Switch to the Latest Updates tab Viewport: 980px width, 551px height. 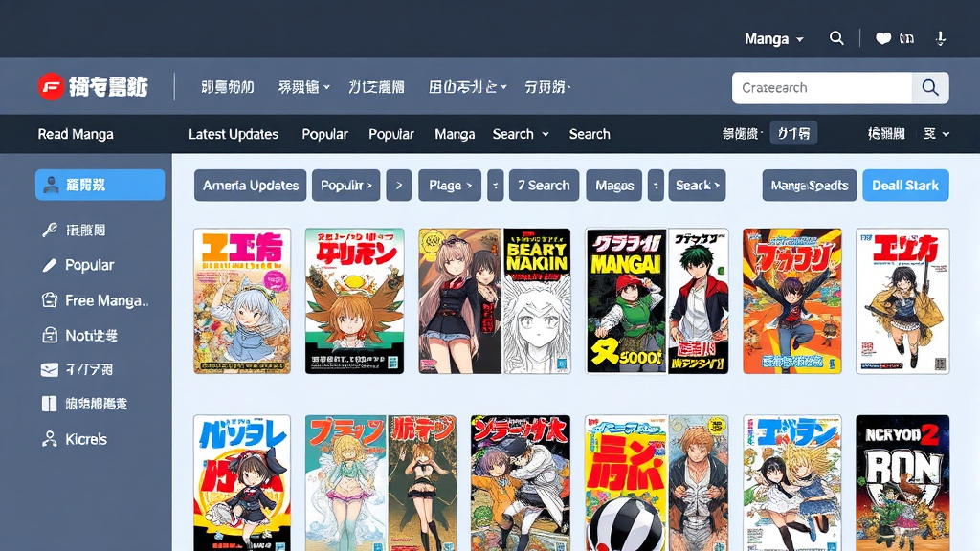(x=234, y=134)
